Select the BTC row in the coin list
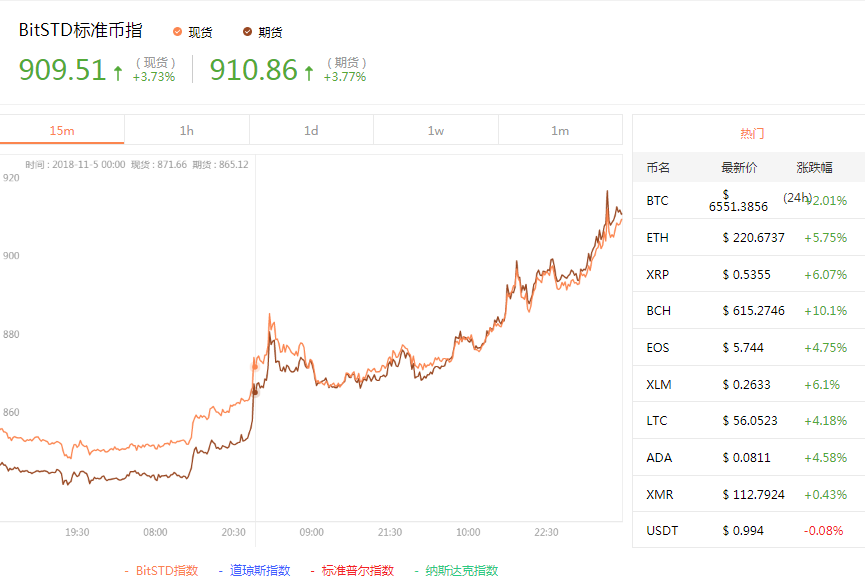The height and width of the screenshot is (583, 865). tap(749, 200)
